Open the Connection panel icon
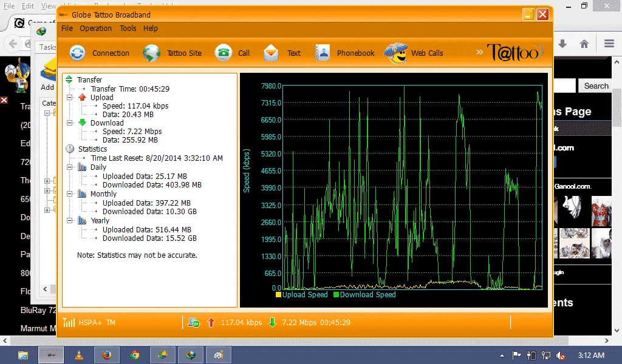Viewport: 622px width, 364px height. pyautogui.click(x=77, y=53)
